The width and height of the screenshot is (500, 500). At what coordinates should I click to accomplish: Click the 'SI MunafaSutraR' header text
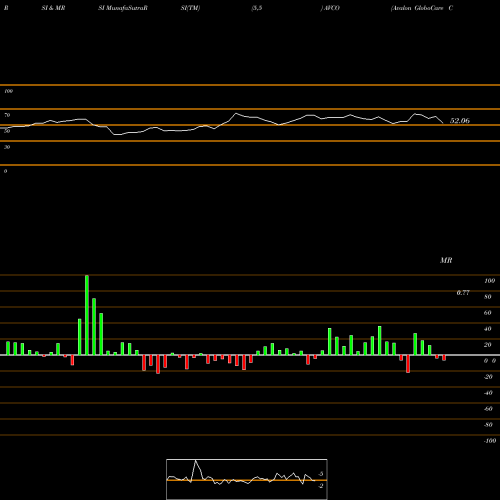coord(123,8)
